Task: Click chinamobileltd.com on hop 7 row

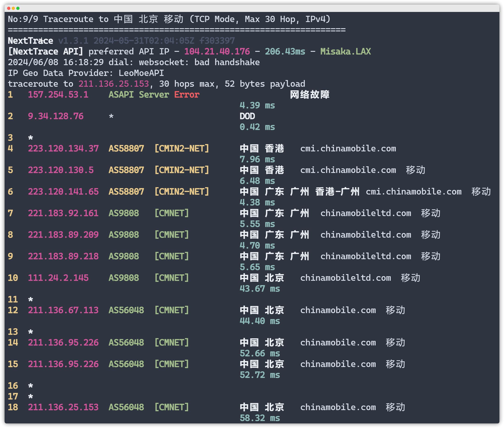Action: click(x=366, y=213)
